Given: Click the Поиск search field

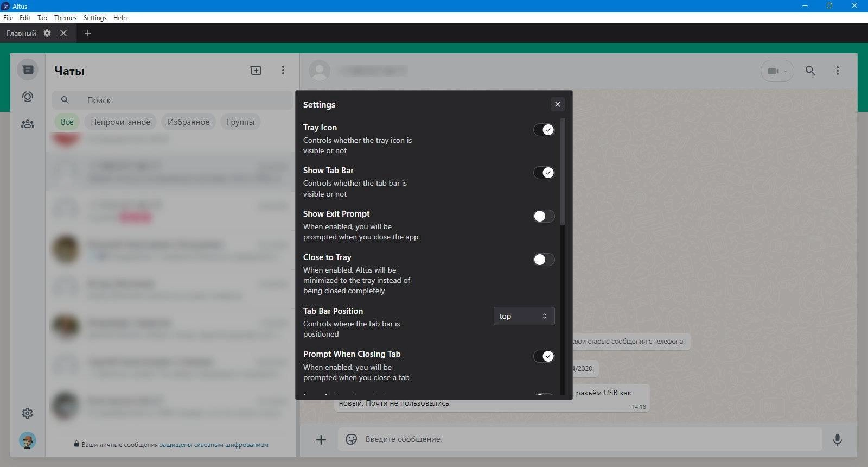Looking at the screenshot, I should click(173, 100).
